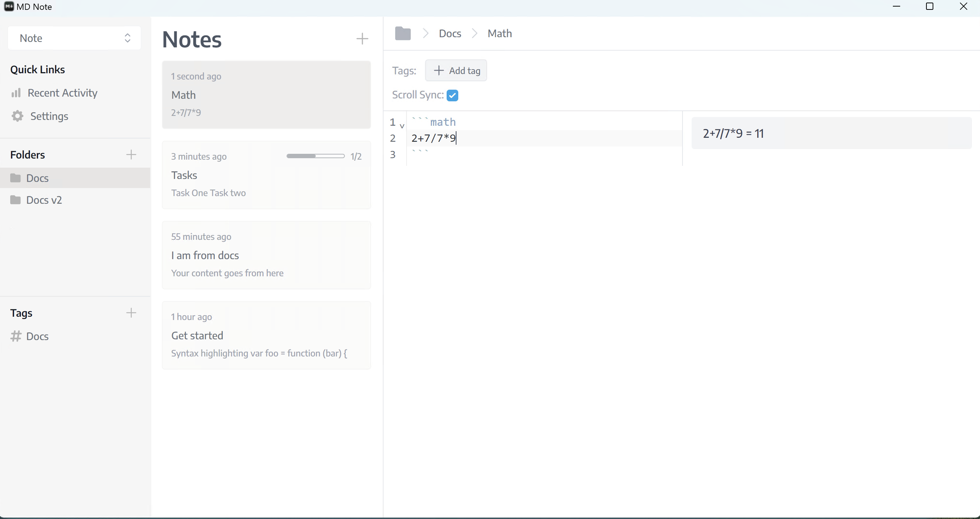The width and height of the screenshot is (980, 519).
Task: Place cursor on editor line 2
Action: (x=434, y=138)
